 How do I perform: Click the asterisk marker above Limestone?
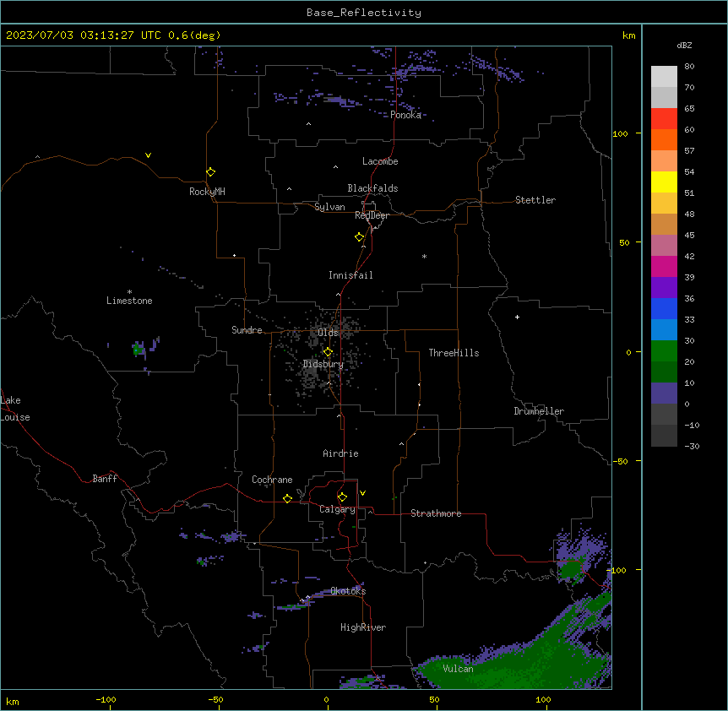tap(129, 292)
